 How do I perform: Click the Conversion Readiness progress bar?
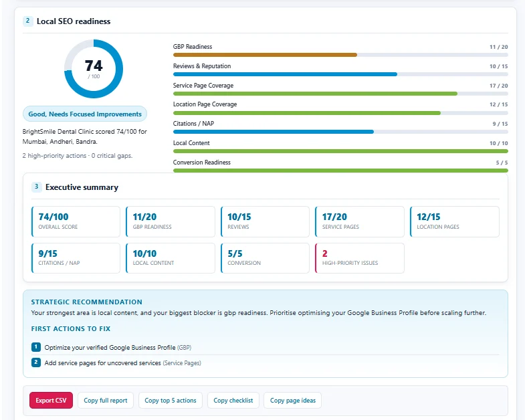pyautogui.click(x=340, y=171)
